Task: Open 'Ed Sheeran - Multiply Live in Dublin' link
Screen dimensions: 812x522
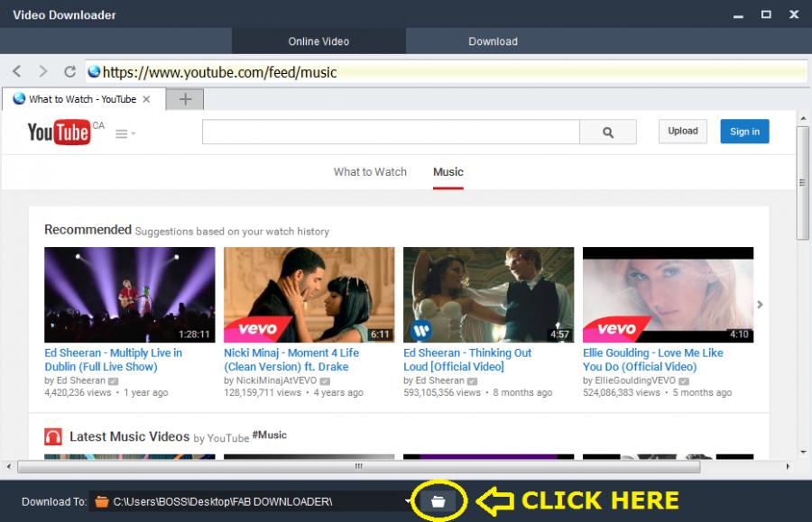Action: [x=114, y=360]
